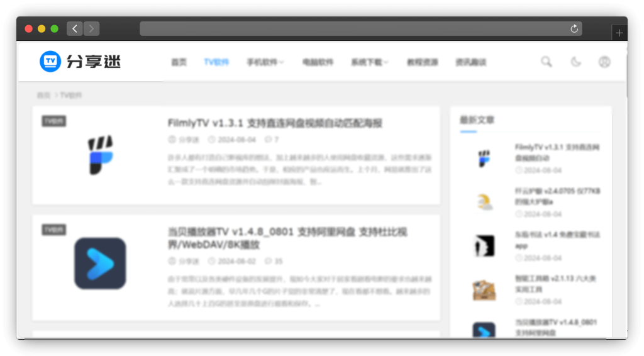Open 电脑软件 navigation item
The image size is (644, 356).
318,62
